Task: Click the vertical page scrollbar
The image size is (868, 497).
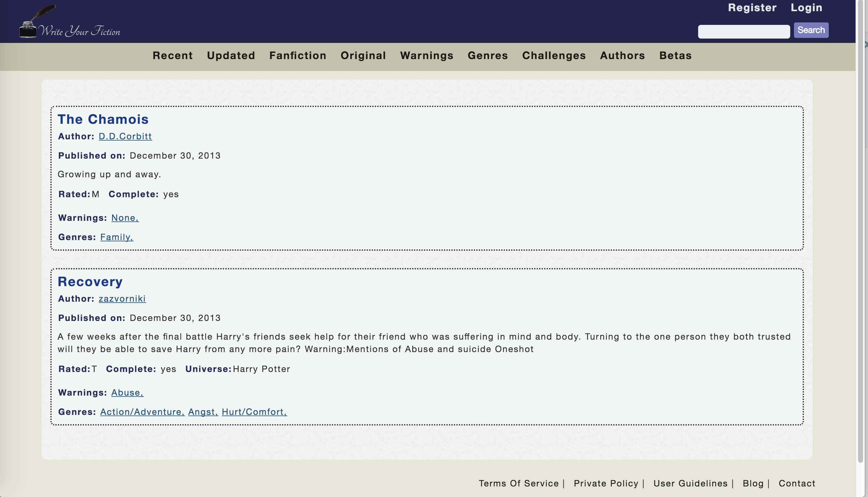Action: tap(860, 239)
